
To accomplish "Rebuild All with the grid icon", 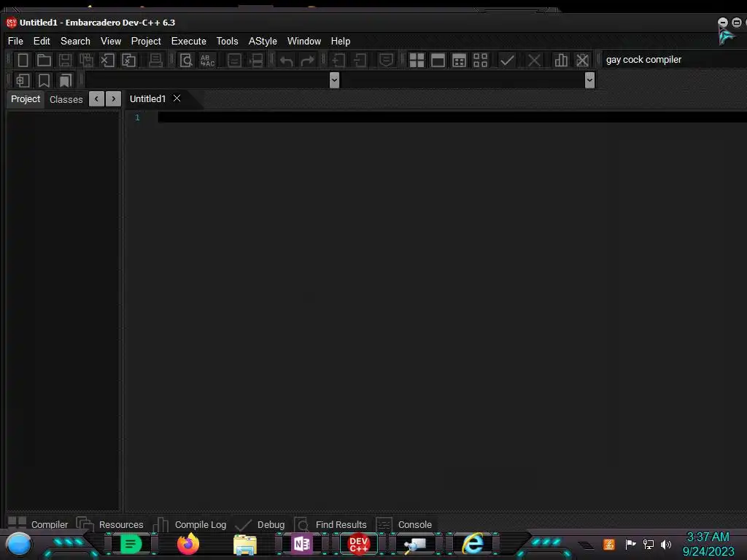I will click(480, 60).
